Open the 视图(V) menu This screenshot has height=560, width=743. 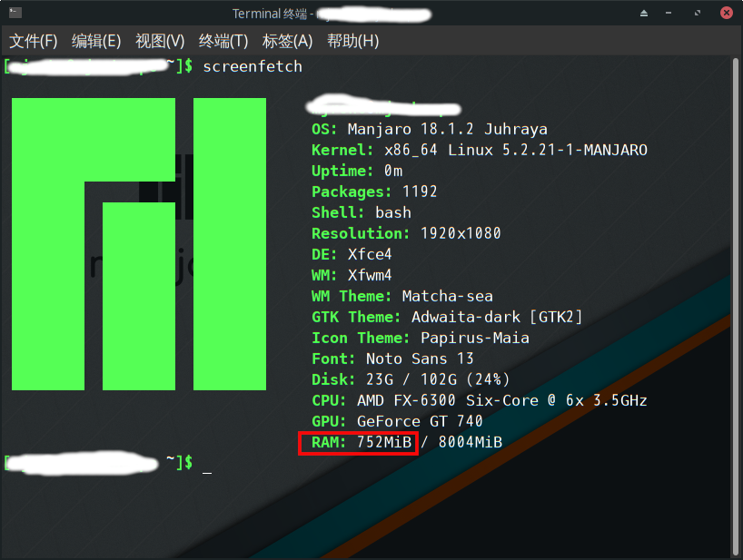160,41
